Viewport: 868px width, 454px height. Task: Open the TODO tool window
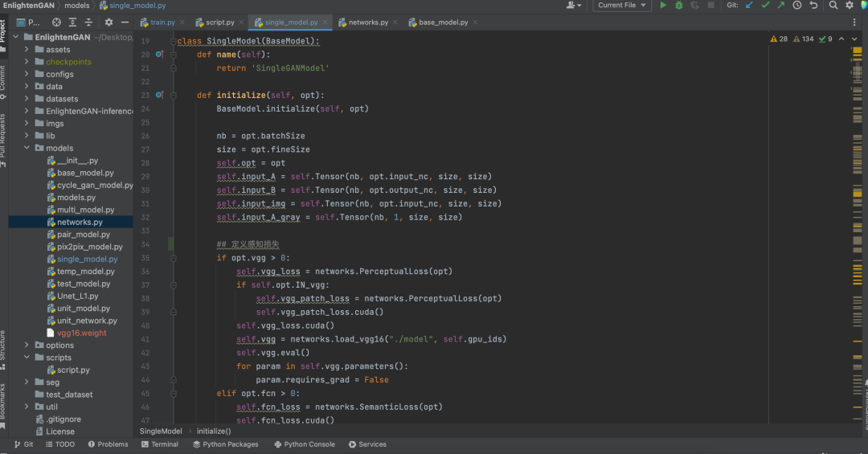pos(59,444)
